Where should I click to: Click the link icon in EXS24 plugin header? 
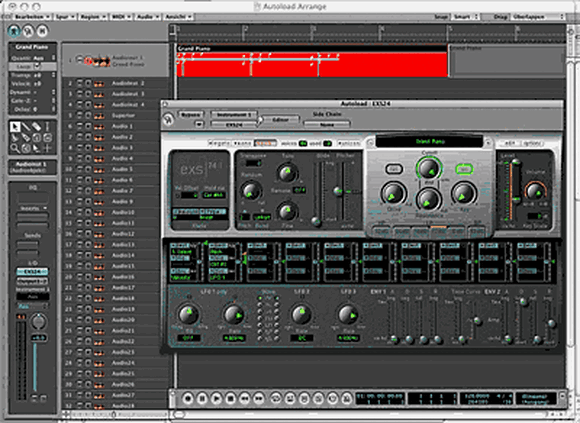click(169, 120)
